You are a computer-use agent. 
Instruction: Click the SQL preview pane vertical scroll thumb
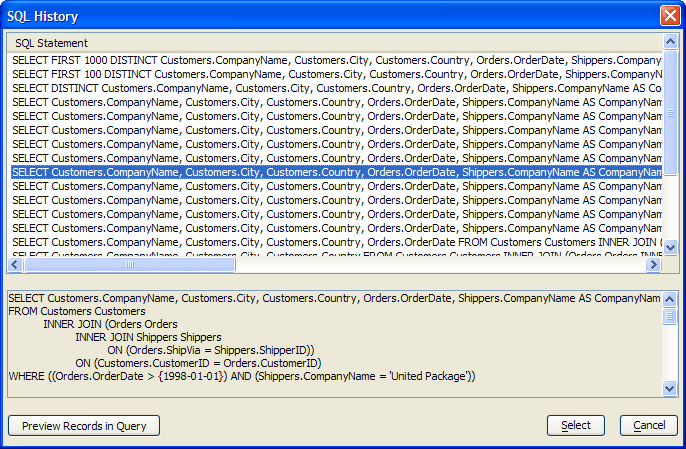tap(669, 316)
